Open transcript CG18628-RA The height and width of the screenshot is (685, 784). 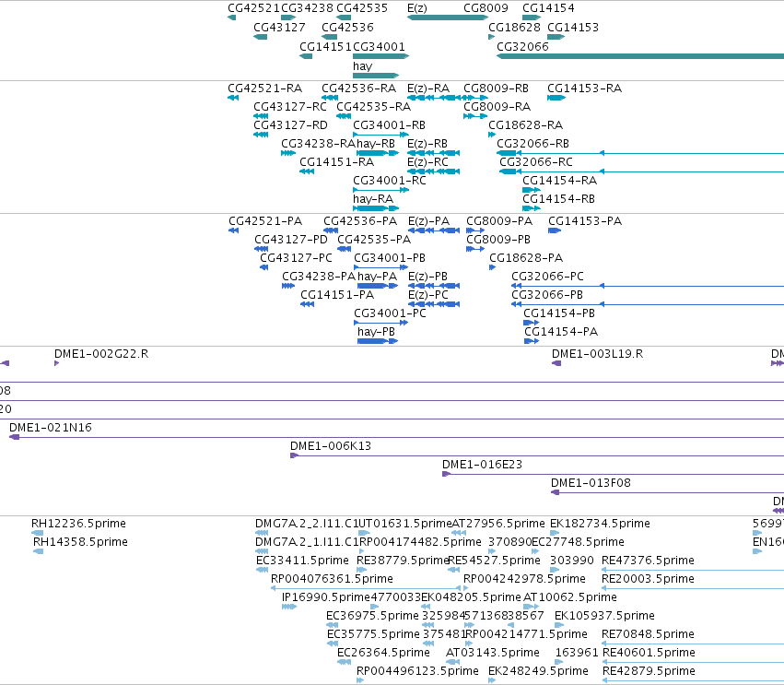525,125
